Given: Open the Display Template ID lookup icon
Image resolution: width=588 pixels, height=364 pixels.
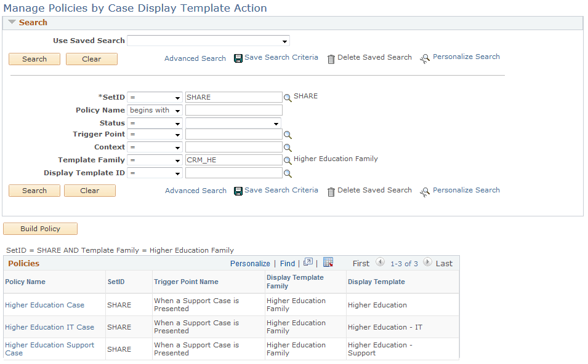Looking at the screenshot, I should click(x=288, y=173).
